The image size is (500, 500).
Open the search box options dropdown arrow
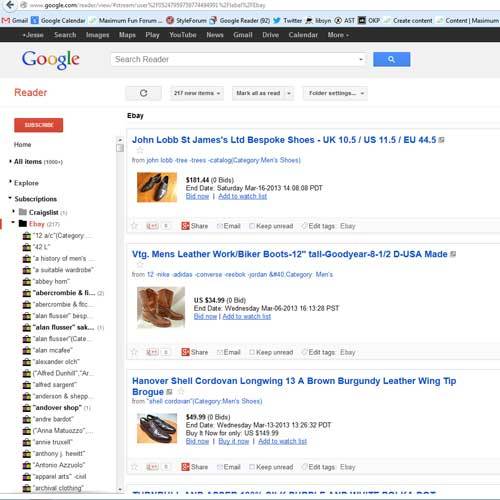361,59
